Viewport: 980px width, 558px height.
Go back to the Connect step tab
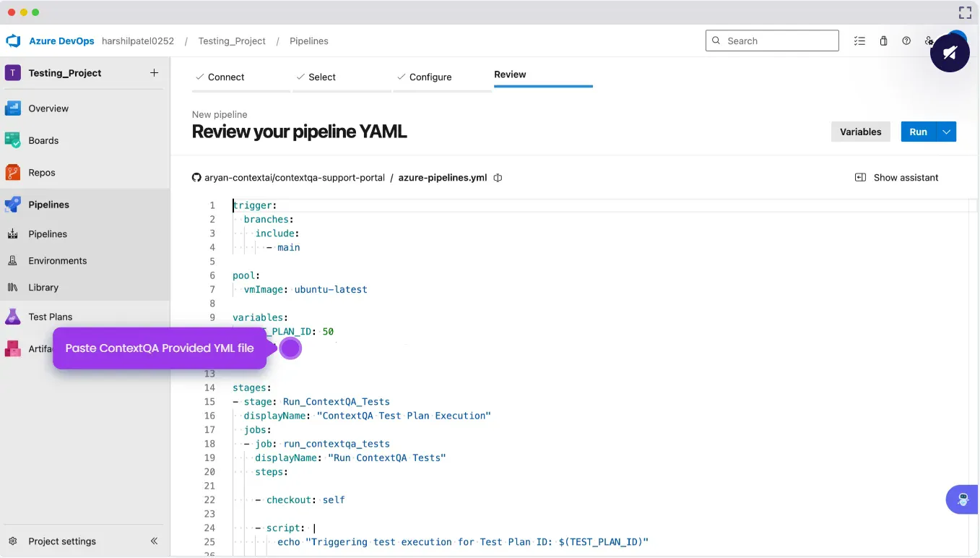coord(225,77)
